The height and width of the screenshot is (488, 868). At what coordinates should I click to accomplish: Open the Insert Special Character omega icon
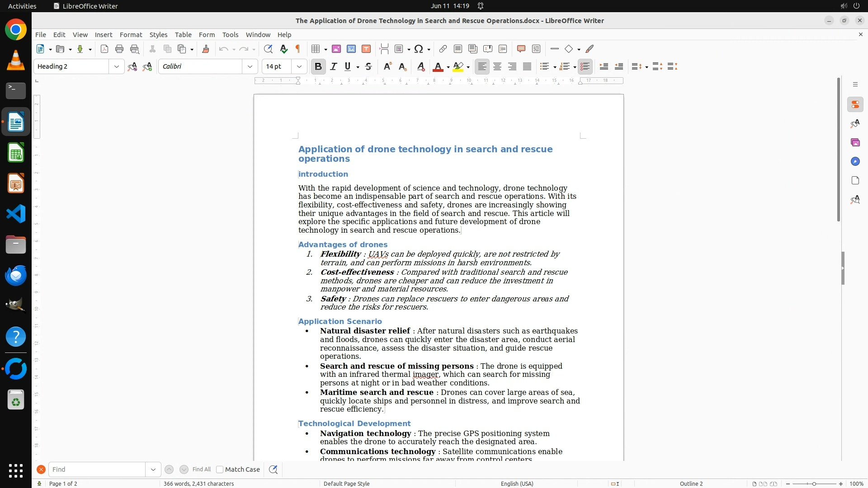coord(419,49)
